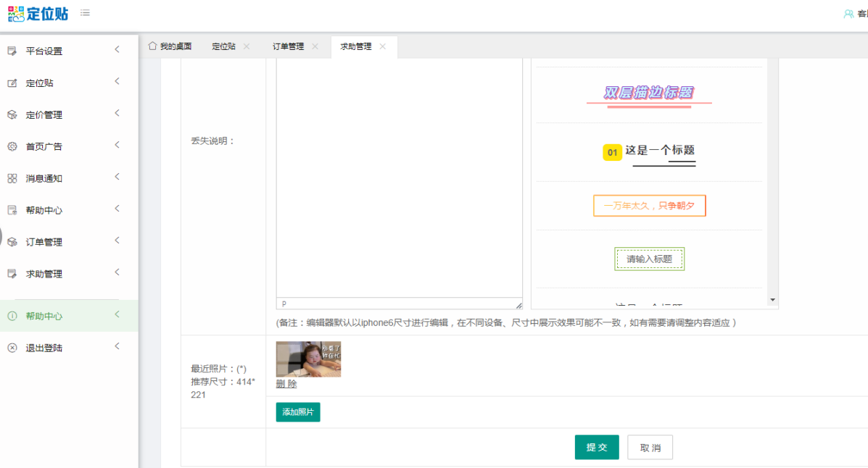Expand the 求助管理 menu chevron
The width and height of the screenshot is (868, 468).
click(117, 272)
